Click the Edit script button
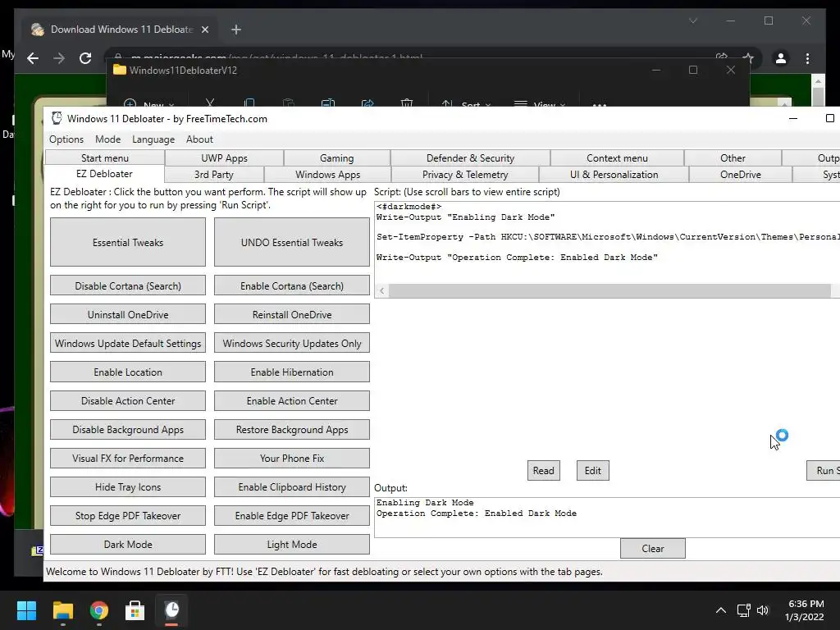This screenshot has width=840, height=630. 592,470
